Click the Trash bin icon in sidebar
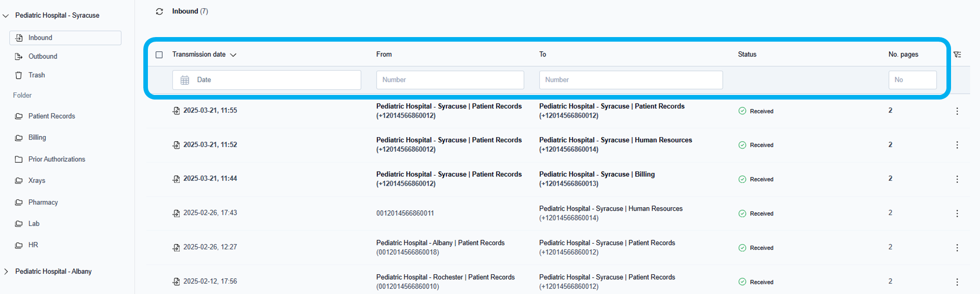This screenshot has width=980, height=294. tap(19, 75)
